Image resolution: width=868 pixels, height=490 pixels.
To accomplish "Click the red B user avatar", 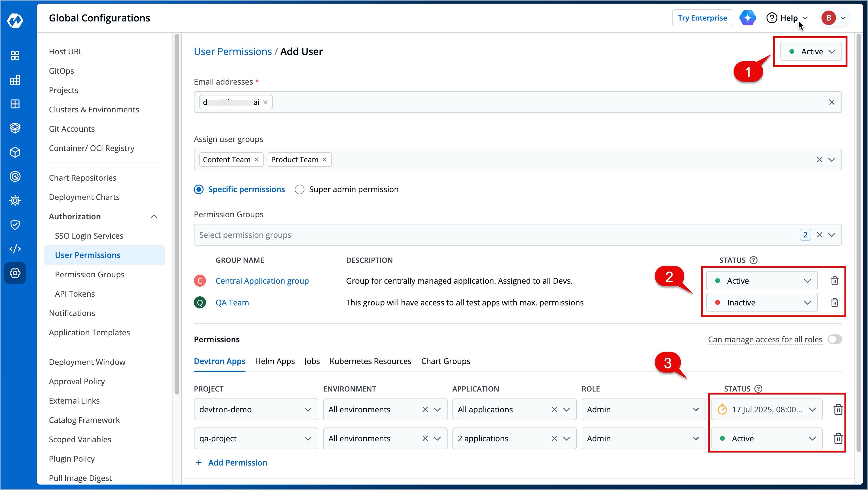I will (x=828, y=18).
